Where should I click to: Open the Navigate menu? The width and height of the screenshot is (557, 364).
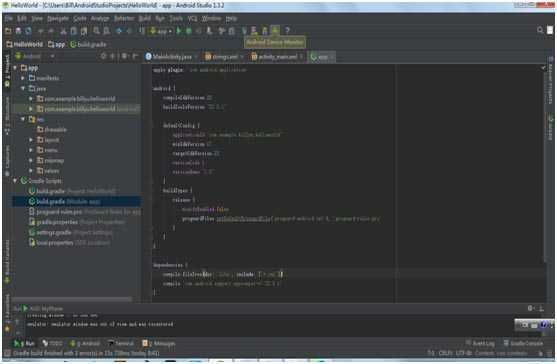[58, 18]
